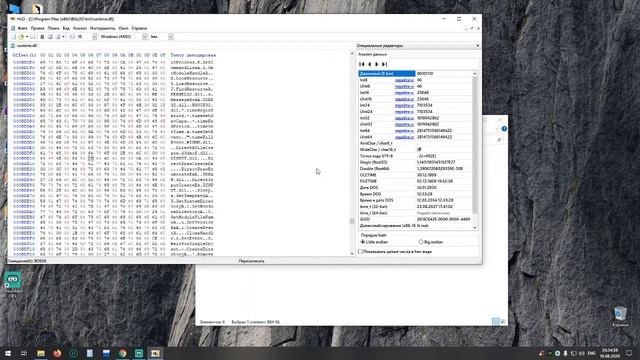Step to next byte in data inspector

point(377,64)
